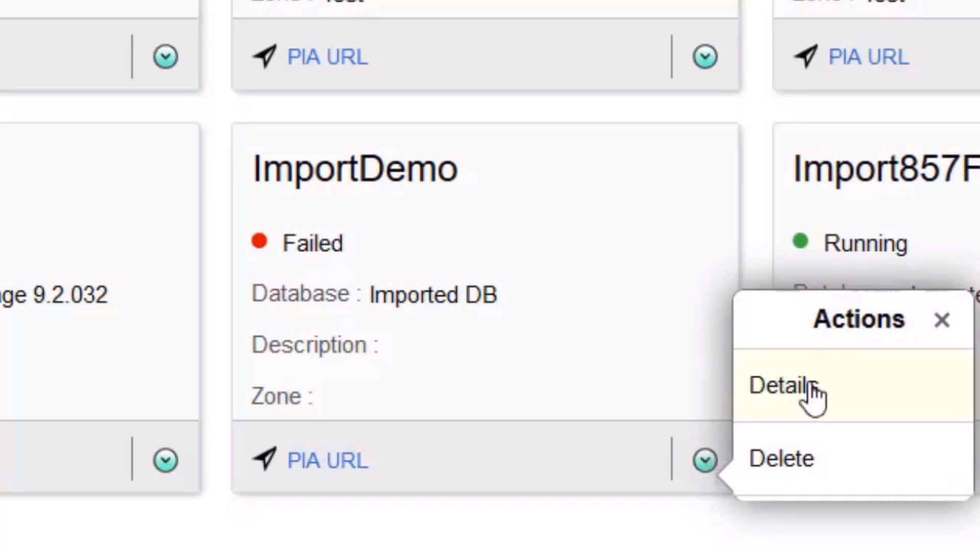This screenshot has width=980, height=551.
Task: Close the Actions popup with X
Action: (x=941, y=320)
